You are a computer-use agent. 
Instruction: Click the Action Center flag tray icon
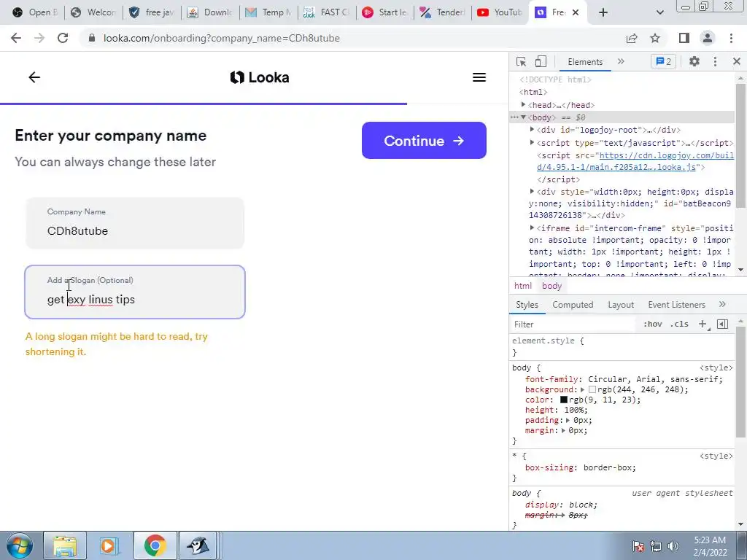point(638,546)
